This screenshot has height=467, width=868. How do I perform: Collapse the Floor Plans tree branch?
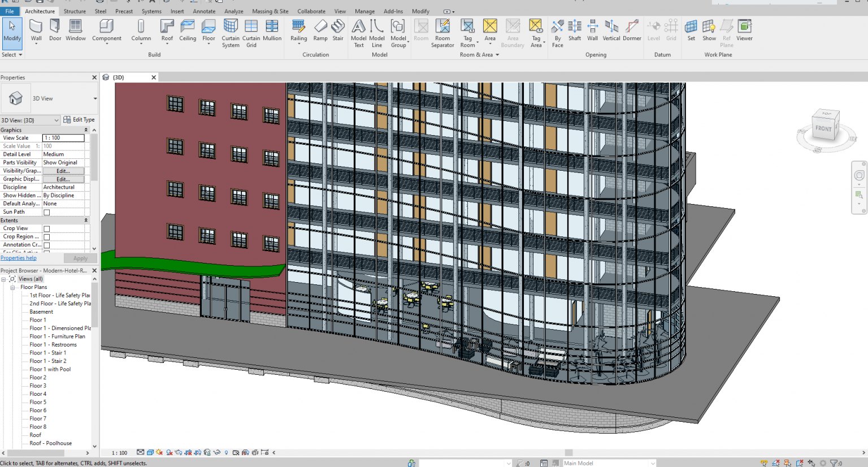click(x=12, y=287)
